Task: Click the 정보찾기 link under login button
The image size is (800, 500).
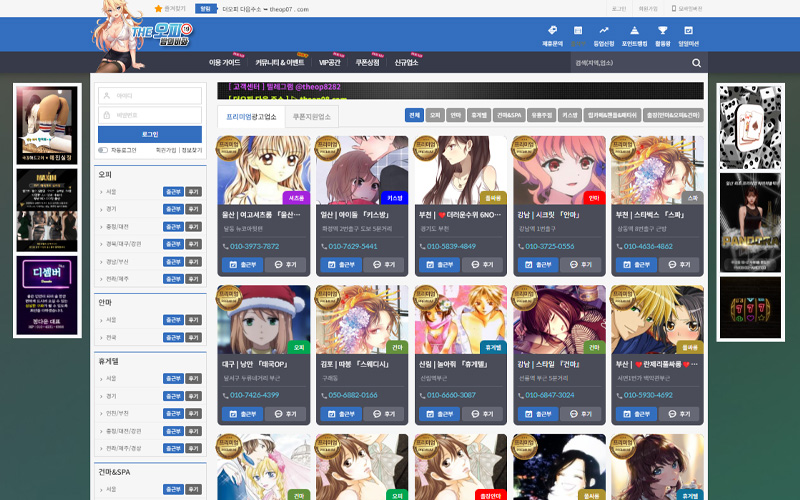Action: coord(192,150)
